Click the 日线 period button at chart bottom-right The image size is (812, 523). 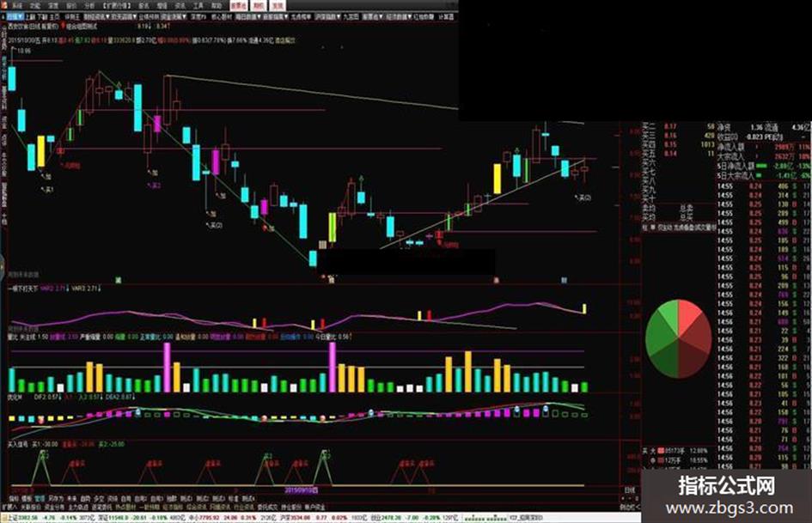tap(629, 490)
